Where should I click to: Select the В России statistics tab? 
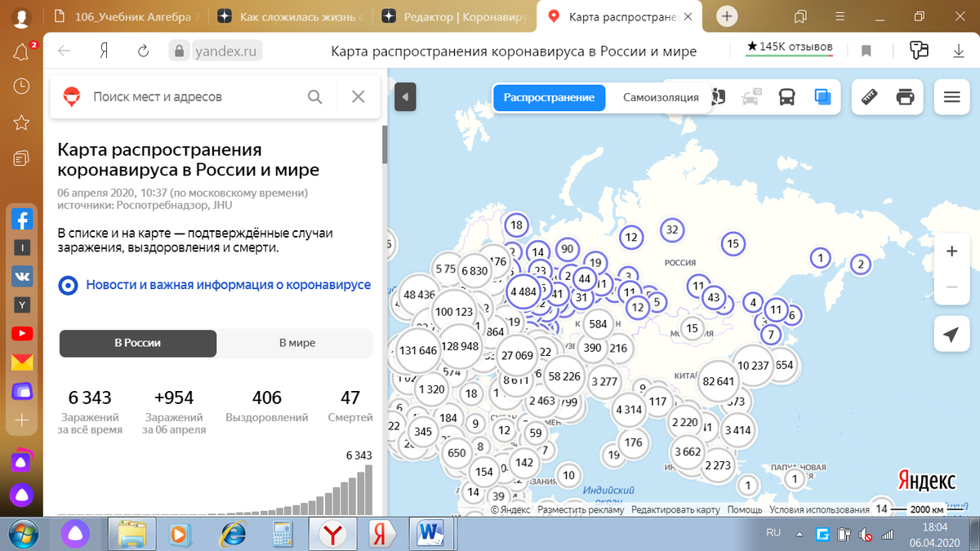pyautogui.click(x=137, y=343)
